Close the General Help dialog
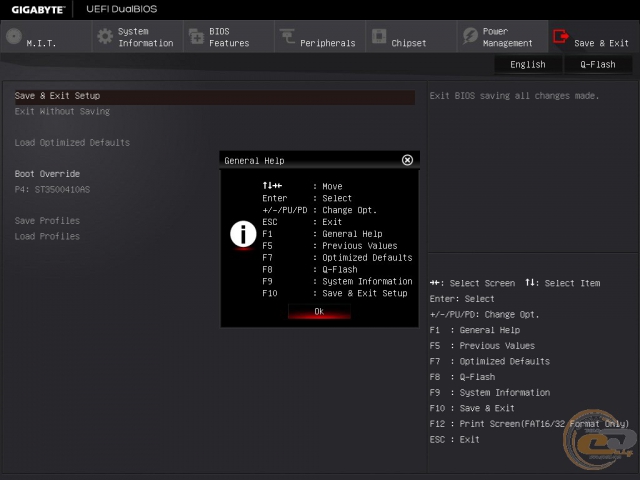This screenshot has height=480, width=640. (407, 160)
